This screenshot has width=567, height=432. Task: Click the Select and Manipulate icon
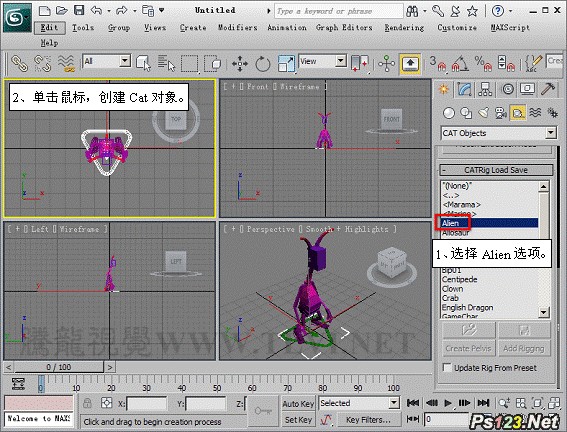tap(387, 63)
